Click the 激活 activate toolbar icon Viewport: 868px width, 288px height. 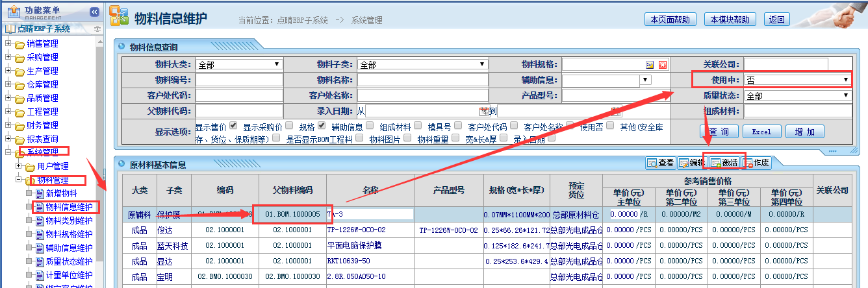pos(716,163)
